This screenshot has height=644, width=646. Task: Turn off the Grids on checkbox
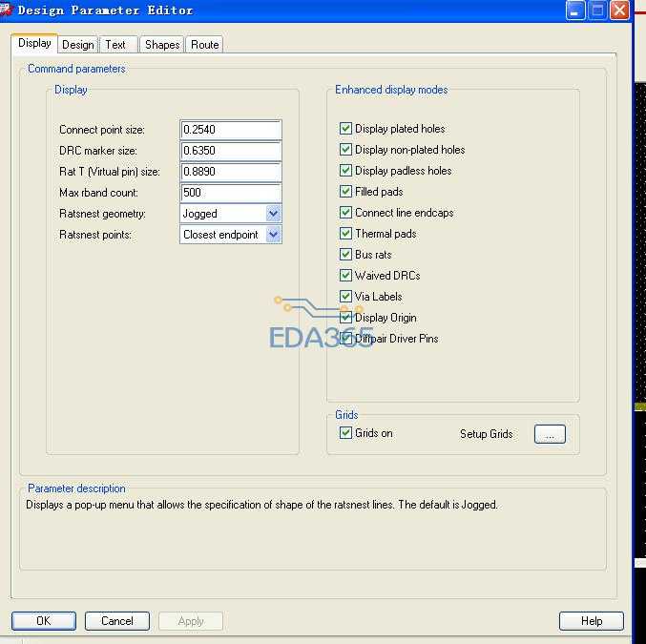(345, 433)
